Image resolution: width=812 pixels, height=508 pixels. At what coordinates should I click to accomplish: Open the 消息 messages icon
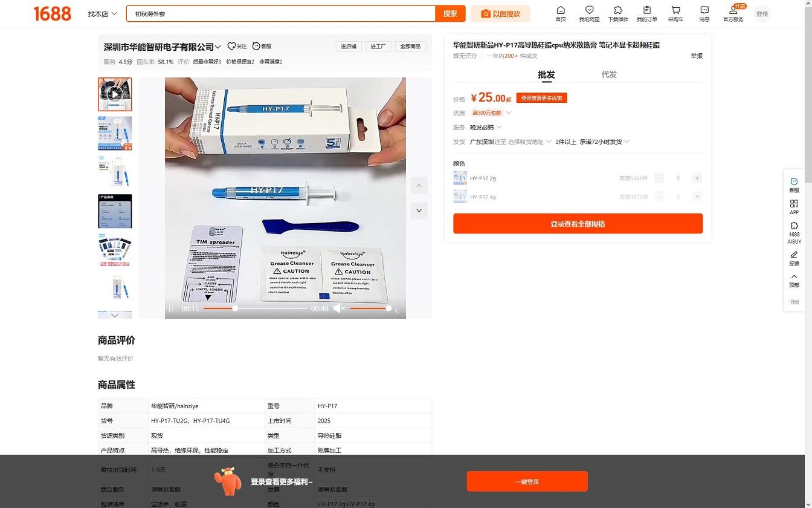704,10
